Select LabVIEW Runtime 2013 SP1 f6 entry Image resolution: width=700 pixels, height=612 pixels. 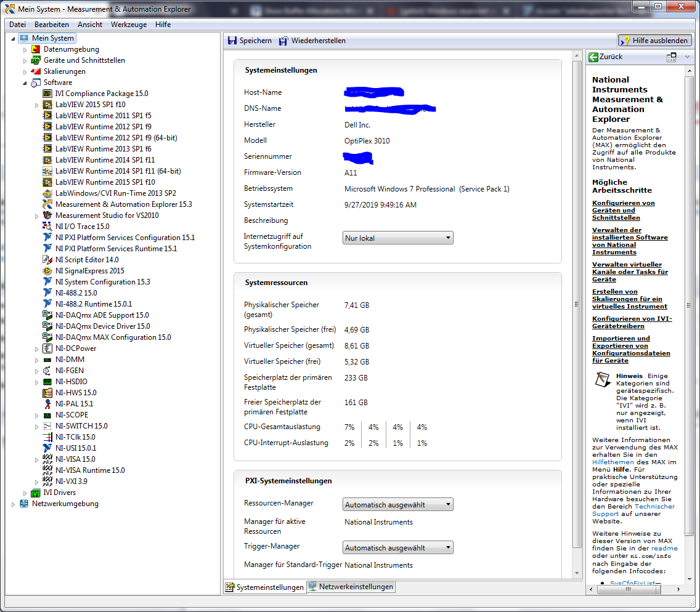[103, 149]
